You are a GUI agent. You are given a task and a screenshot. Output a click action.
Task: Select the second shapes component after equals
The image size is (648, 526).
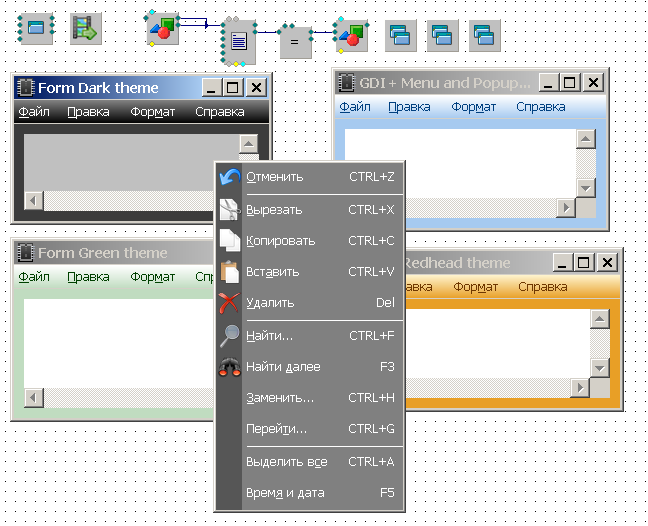point(351,36)
